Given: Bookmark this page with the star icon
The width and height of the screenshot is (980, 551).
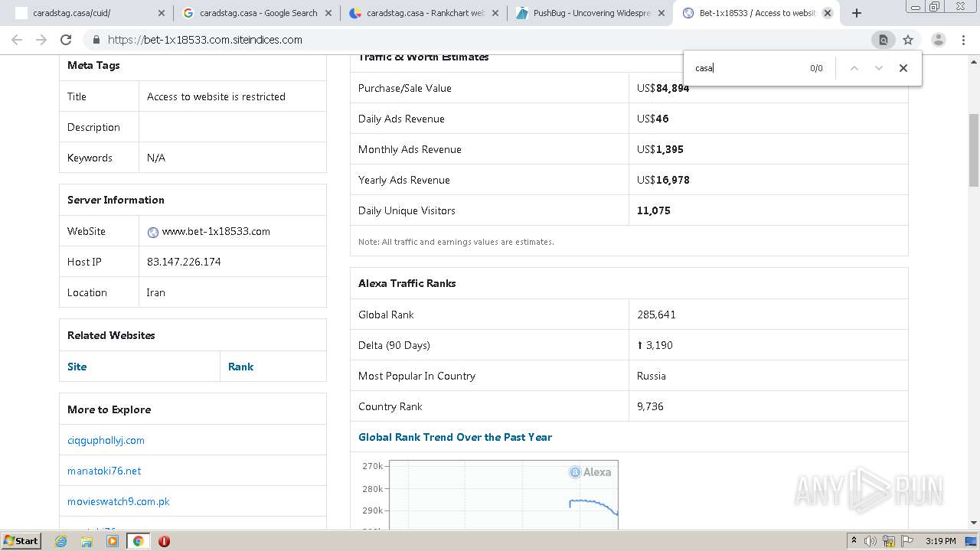Looking at the screenshot, I should click(908, 40).
